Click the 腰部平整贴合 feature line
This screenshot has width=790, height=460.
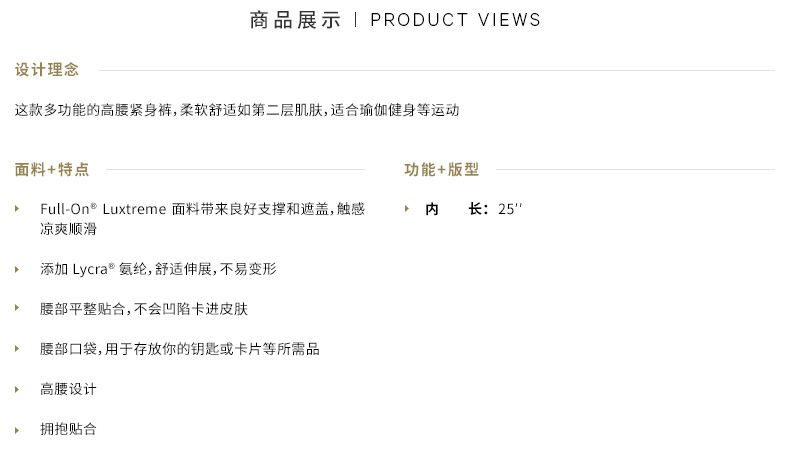coord(144,309)
